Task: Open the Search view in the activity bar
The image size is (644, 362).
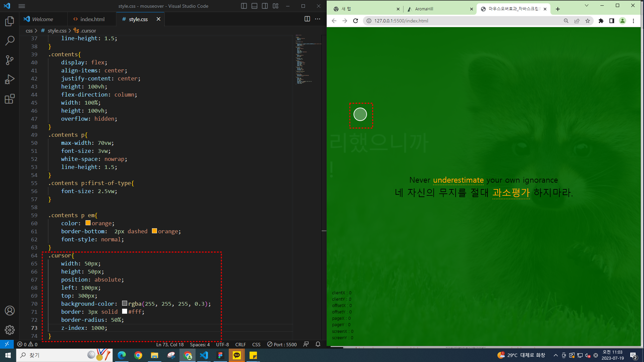Action: pos(10,41)
